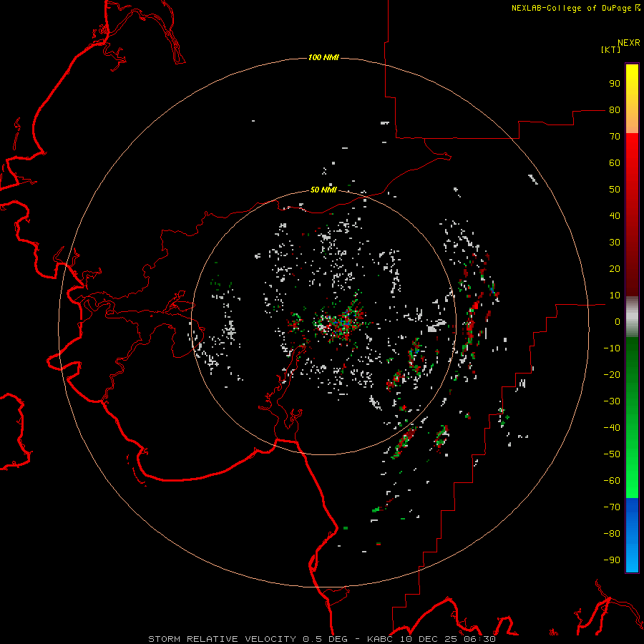Click the -80 value on velocity scale

pos(612,534)
